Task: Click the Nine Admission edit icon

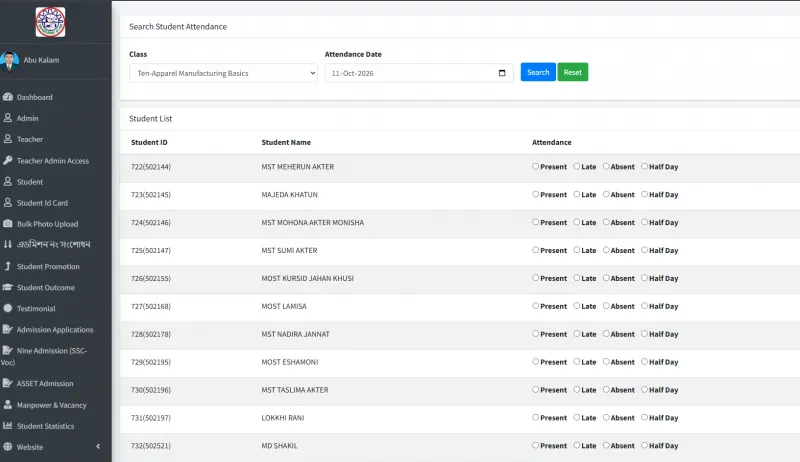Action: click(x=8, y=350)
